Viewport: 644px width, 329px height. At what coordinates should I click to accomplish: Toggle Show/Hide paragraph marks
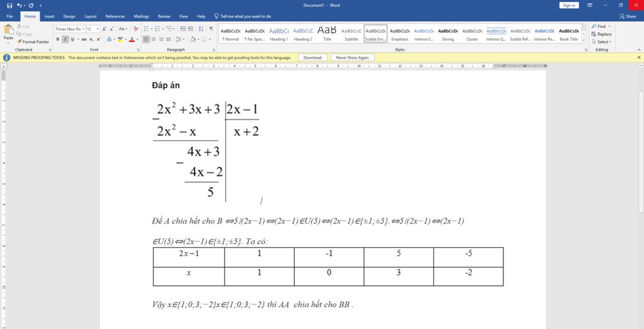(211, 29)
